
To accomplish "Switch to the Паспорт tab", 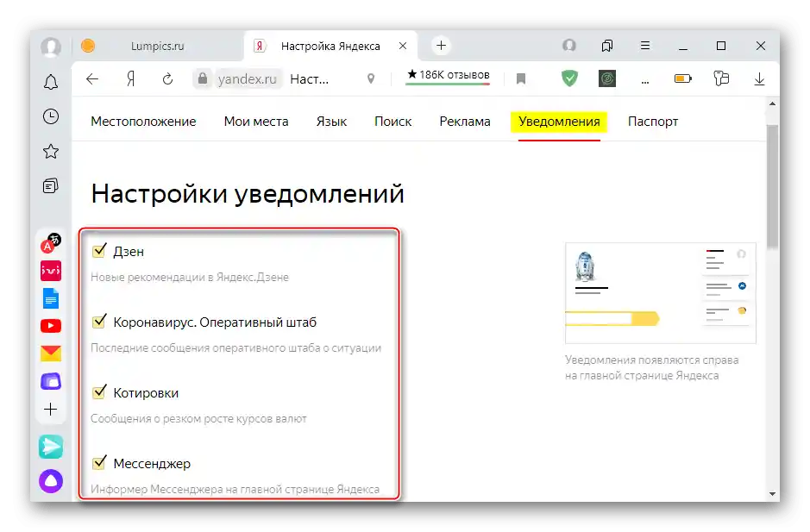I will [x=652, y=122].
